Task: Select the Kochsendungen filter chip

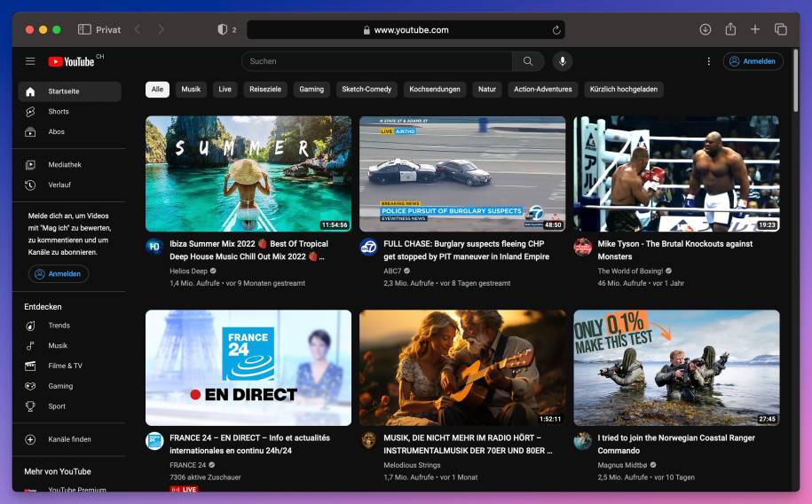Action: 435,89
